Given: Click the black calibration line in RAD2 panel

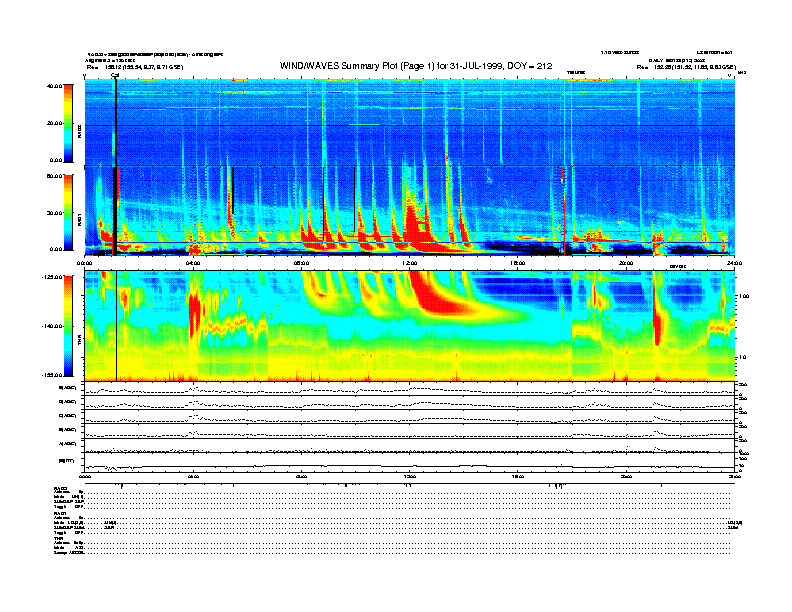Looking at the screenshot, I should click(116, 121).
